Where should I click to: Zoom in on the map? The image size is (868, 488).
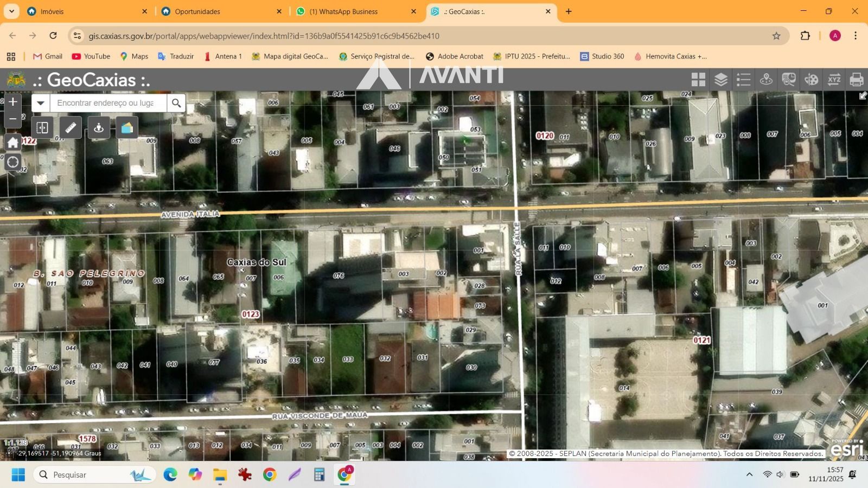click(x=13, y=102)
